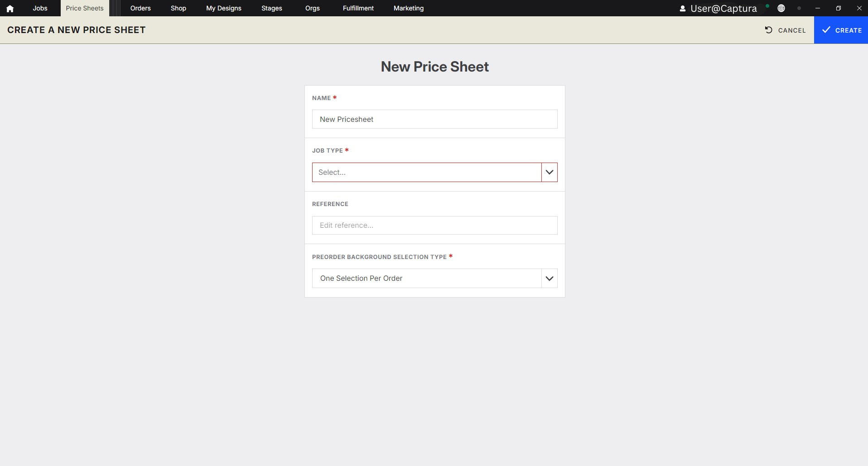This screenshot has height=466, width=868.
Task: Go to the Home icon
Action: pos(10,8)
